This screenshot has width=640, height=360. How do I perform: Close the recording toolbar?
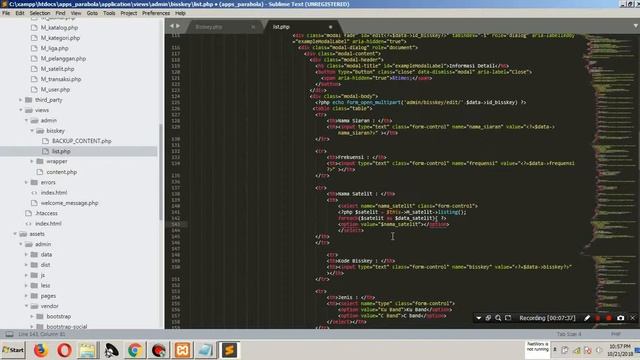[x=633, y=318]
